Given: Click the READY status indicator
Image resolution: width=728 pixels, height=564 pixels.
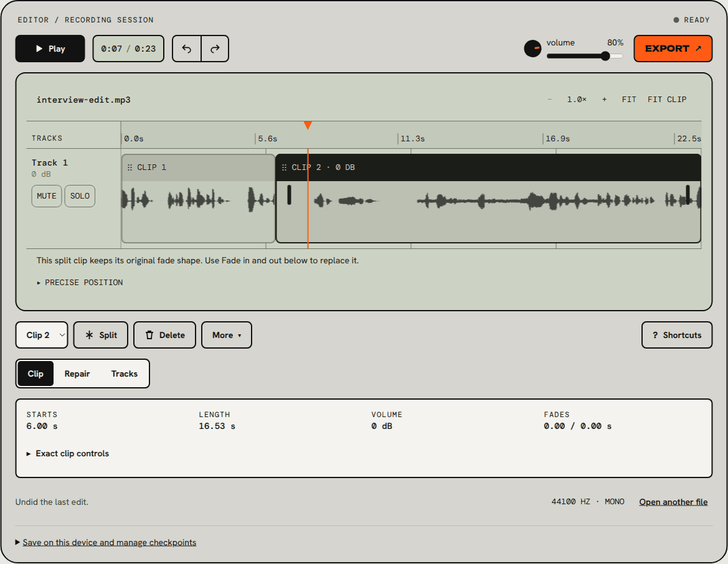Looking at the screenshot, I should [691, 20].
